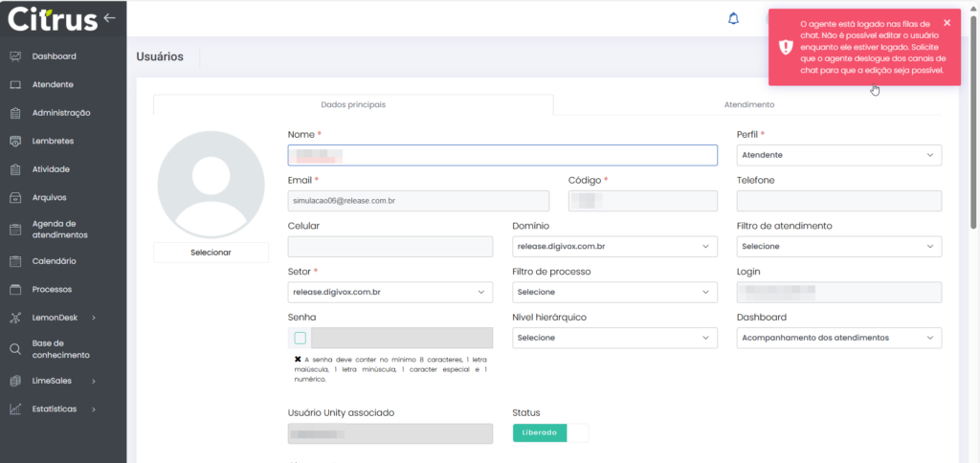
Task: Open the Perfil dropdown
Action: click(x=838, y=155)
